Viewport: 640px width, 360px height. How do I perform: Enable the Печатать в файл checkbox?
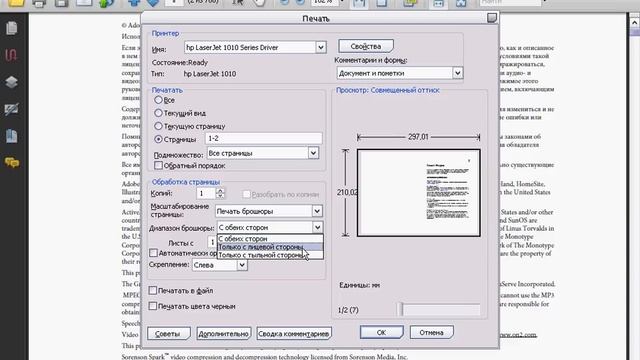pos(153,291)
